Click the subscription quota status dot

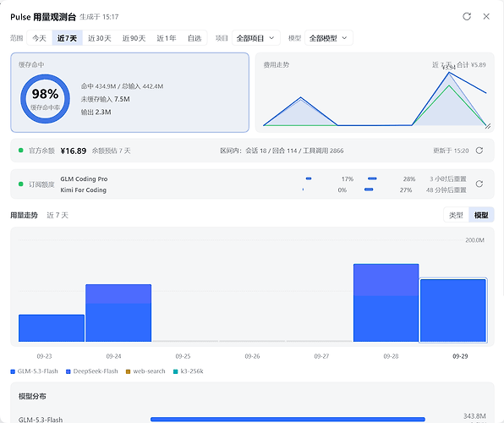point(21,184)
